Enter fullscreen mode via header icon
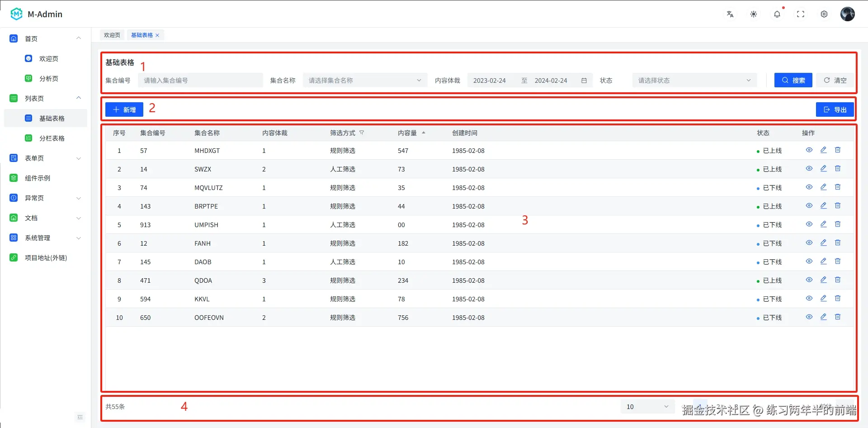 click(801, 14)
